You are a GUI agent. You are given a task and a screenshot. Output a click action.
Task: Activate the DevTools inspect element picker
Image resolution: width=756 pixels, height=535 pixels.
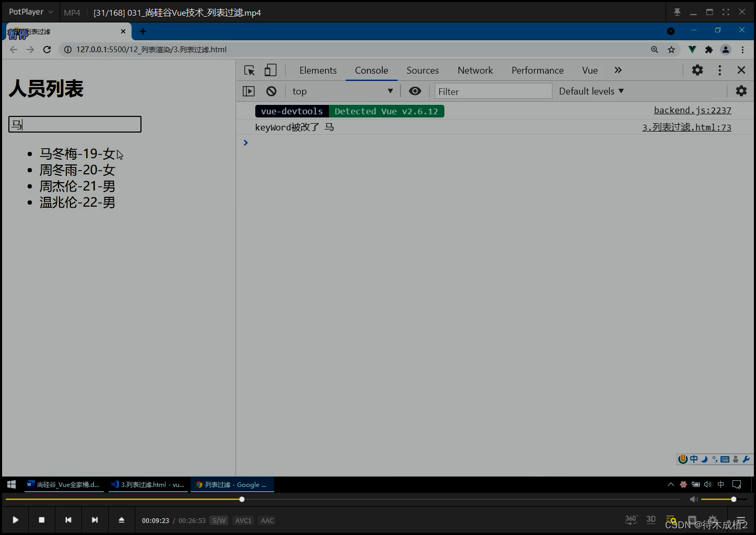pos(250,70)
